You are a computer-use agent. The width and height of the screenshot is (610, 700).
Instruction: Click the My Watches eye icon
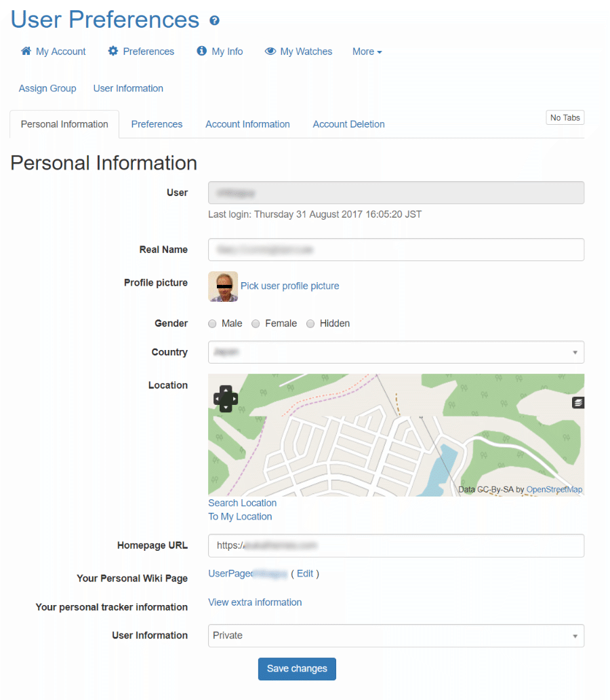coord(270,51)
